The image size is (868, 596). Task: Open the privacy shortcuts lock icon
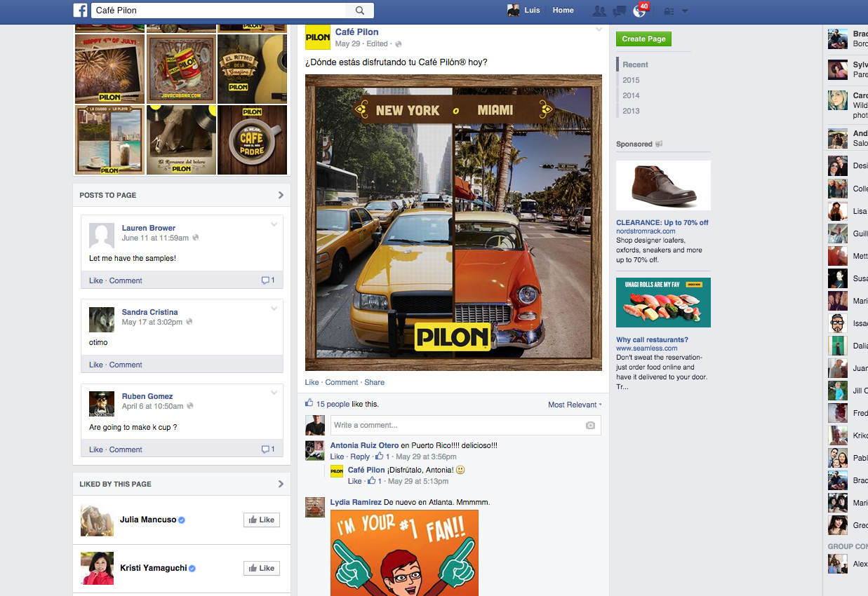(668, 11)
